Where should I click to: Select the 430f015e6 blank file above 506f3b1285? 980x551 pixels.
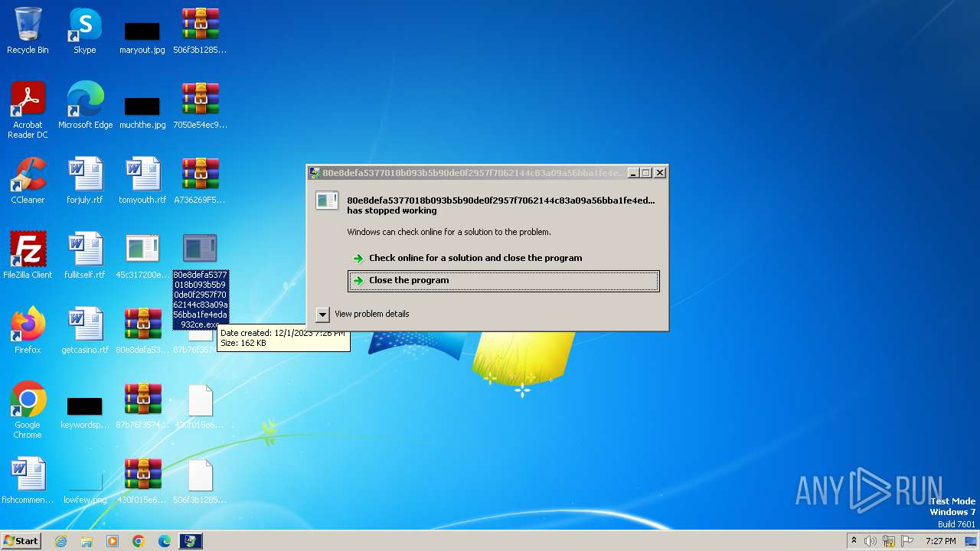click(200, 406)
